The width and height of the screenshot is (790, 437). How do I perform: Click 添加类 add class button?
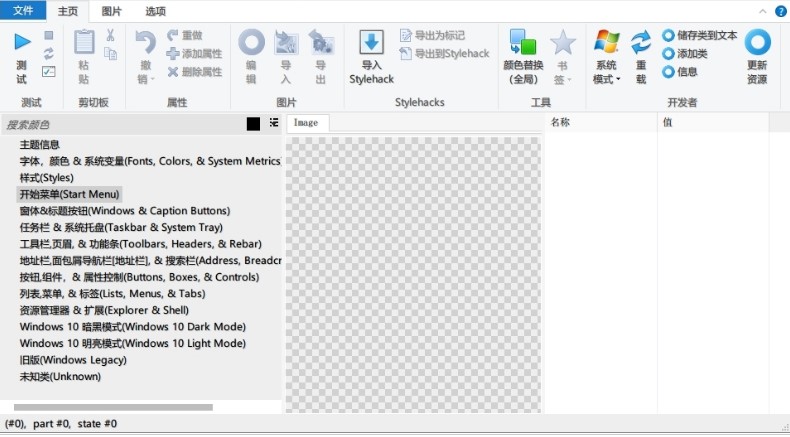click(x=685, y=53)
